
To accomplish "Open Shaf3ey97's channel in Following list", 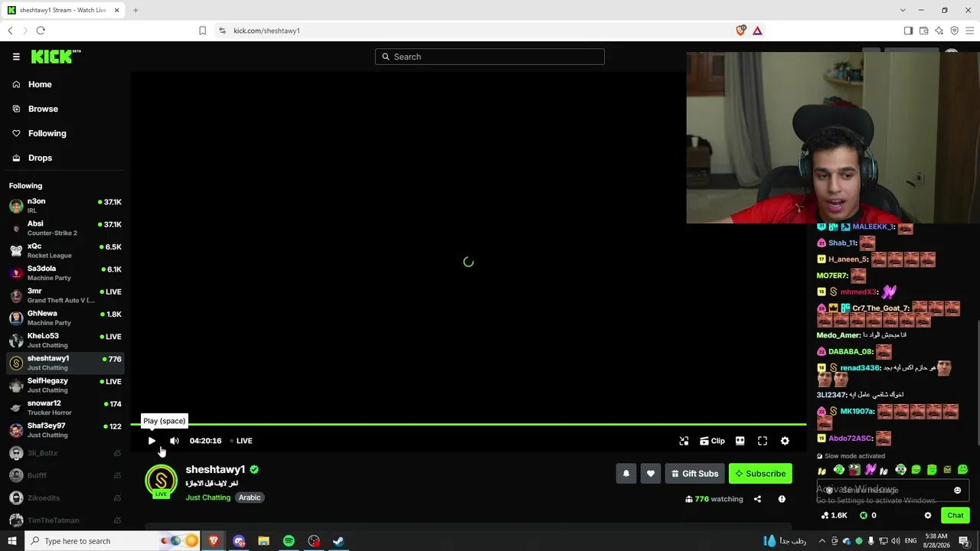I will [65, 430].
